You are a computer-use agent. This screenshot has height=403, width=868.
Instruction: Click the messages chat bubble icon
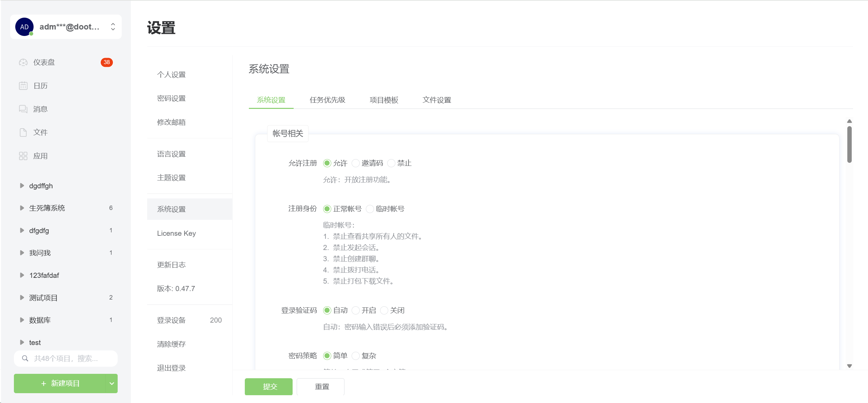coord(23,109)
